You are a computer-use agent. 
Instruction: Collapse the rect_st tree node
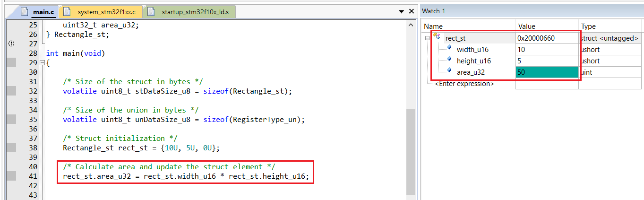[x=427, y=38]
